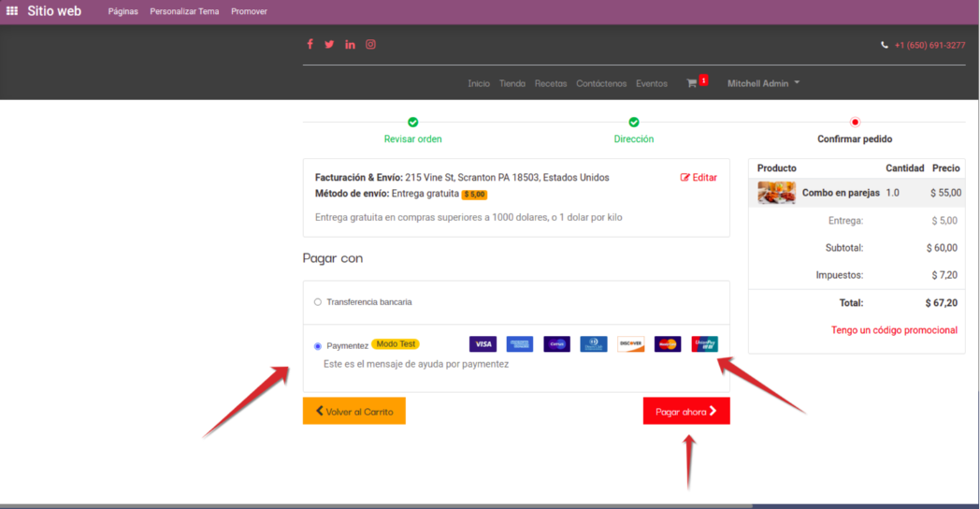The image size is (980, 509).
Task: Select Transferencia bancaria payment option
Action: click(x=318, y=302)
